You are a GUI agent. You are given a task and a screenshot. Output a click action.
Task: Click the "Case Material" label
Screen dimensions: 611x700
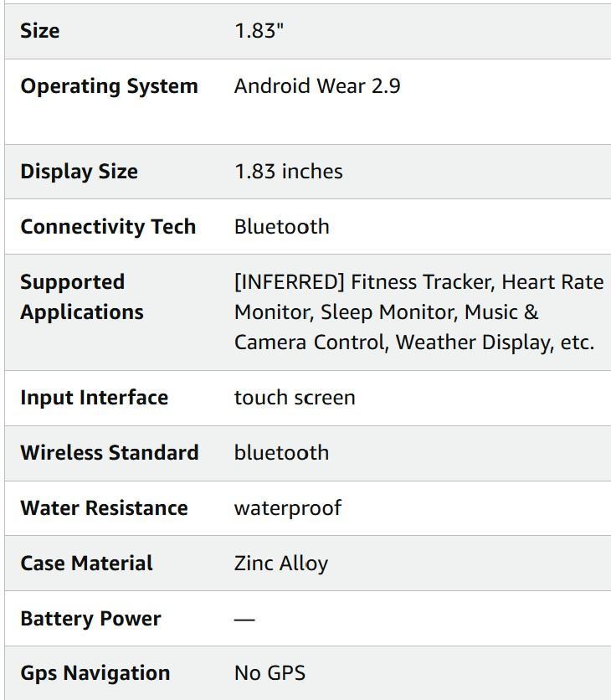[x=86, y=564]
